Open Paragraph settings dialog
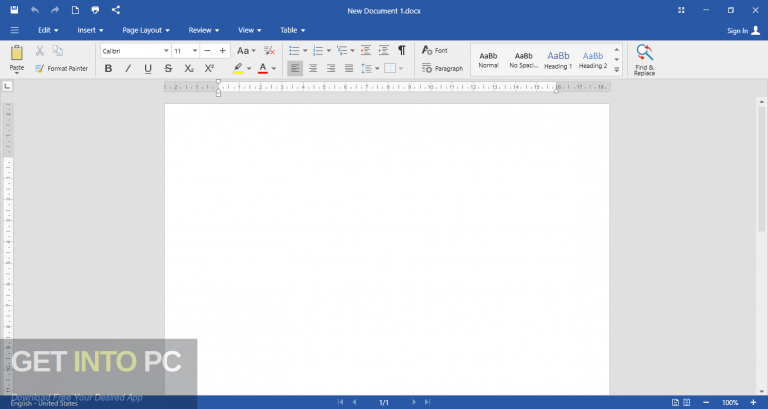 click(442, 69)
